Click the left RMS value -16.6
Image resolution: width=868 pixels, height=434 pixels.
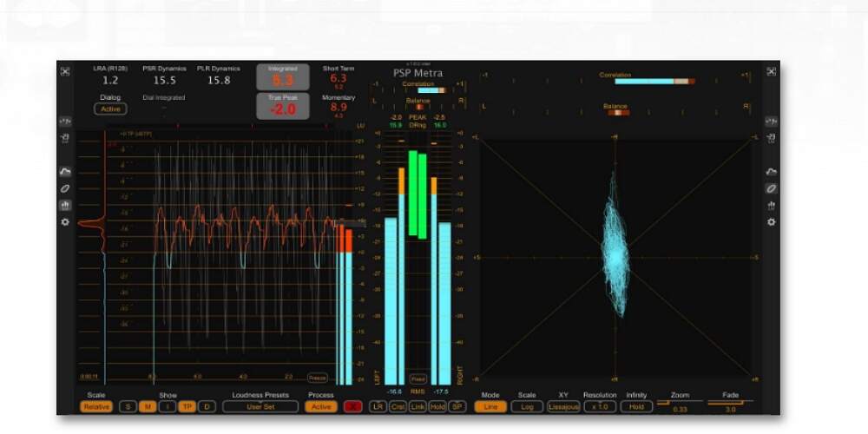(x=394, y=391)
